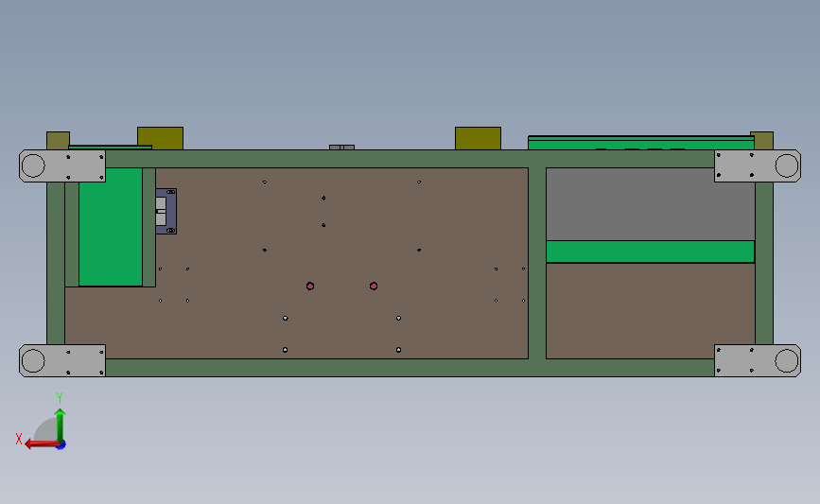
Task: Select the vertical green frame divider
Action: click(x=537, y=263)
